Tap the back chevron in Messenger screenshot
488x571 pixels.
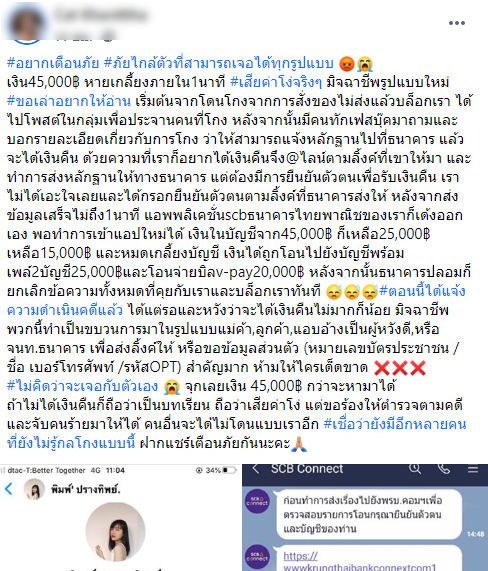(9, 489)
